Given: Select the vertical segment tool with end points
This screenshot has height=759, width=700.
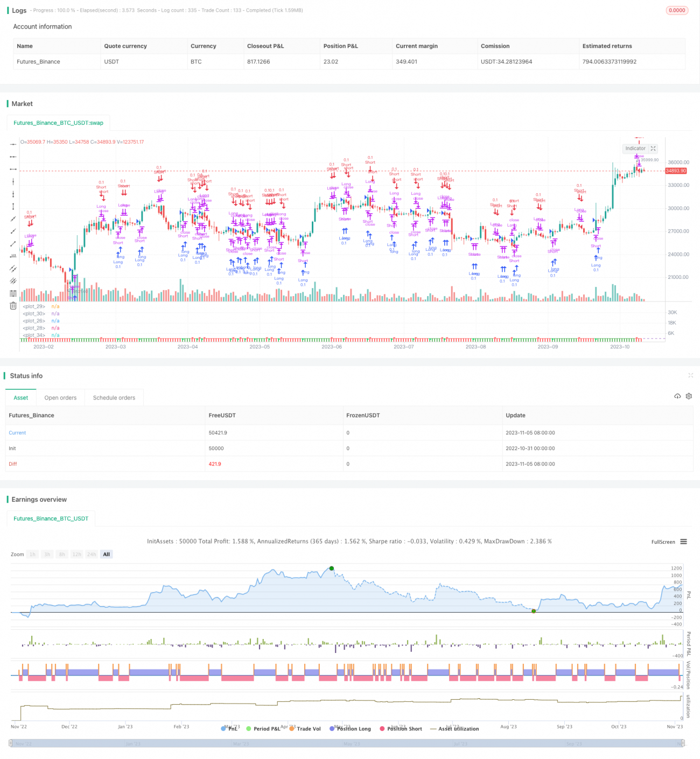Looking at the screenshot, I should point(13,206).
